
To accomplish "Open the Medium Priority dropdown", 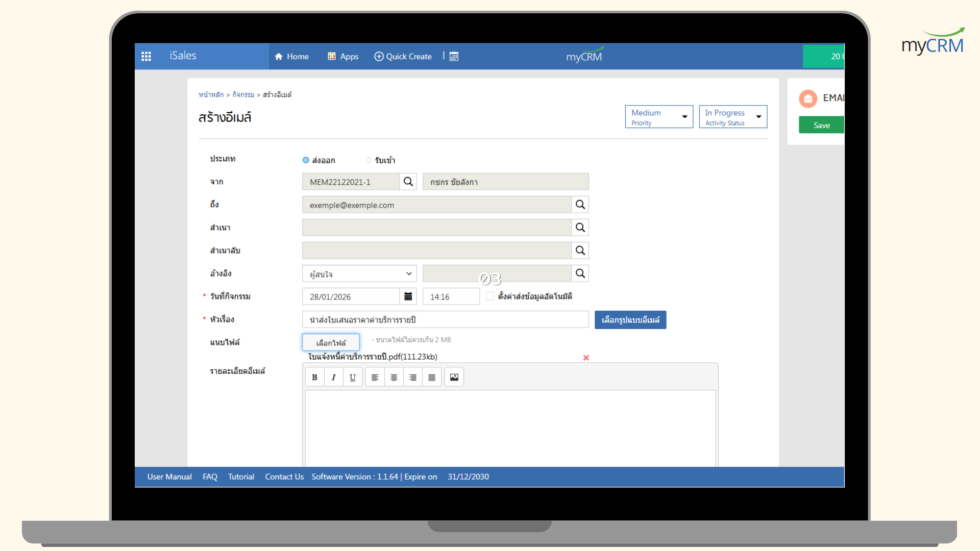I will click(x=658, y=117).
